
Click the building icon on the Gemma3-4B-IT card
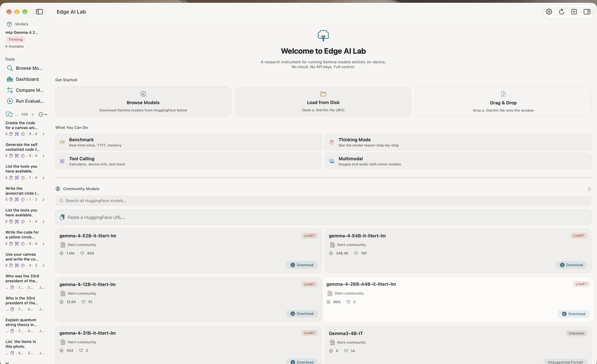coord(332,342)
